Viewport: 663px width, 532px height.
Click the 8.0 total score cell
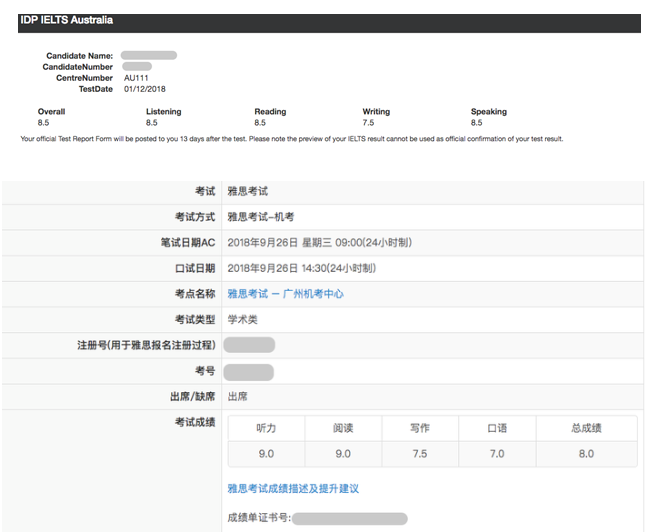[586, 454]
